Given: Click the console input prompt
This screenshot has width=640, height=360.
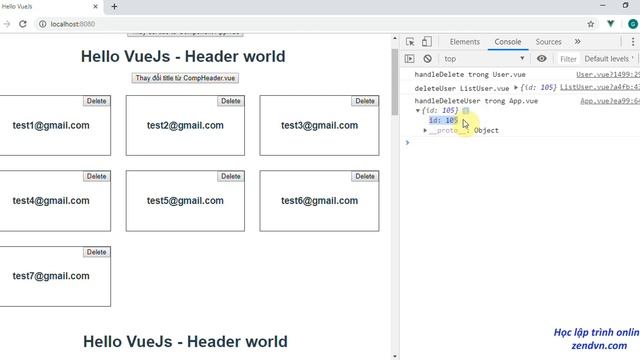Looking at the screenshot, I should (522, 142).
